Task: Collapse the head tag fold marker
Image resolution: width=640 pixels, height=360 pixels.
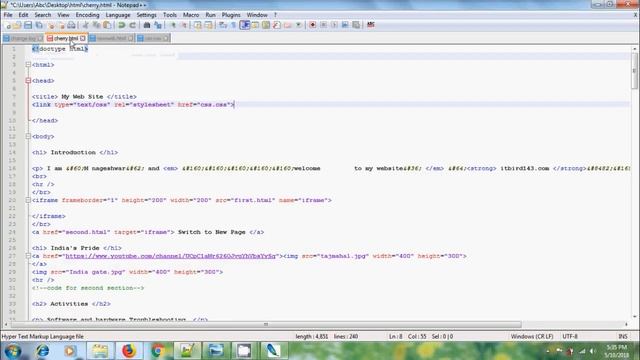Action: pos(28,80)
